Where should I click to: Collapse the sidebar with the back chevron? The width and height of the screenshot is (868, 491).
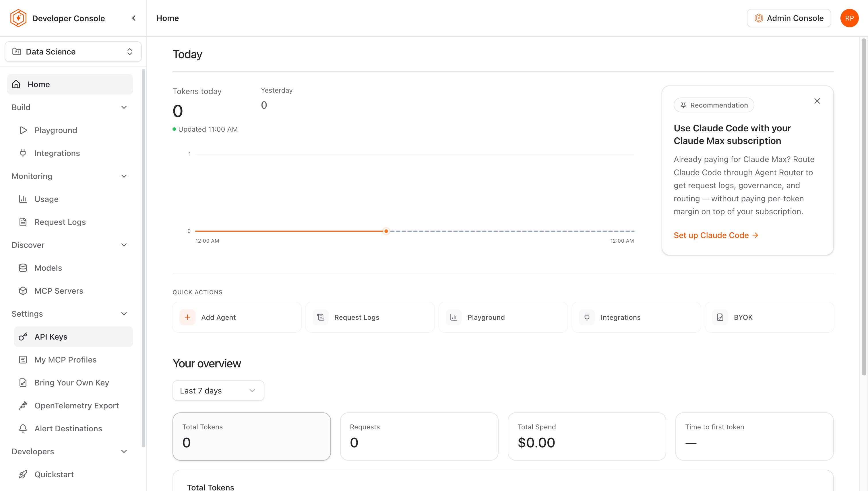click(134, 18)
